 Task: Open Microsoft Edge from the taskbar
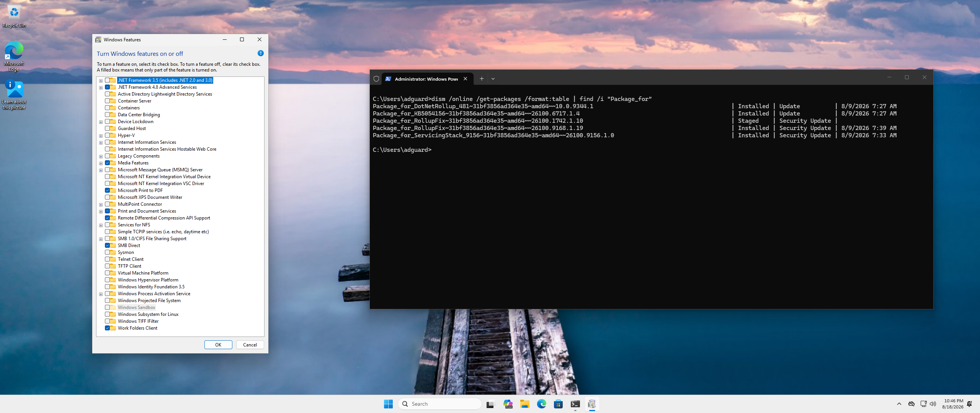[542, 404]
